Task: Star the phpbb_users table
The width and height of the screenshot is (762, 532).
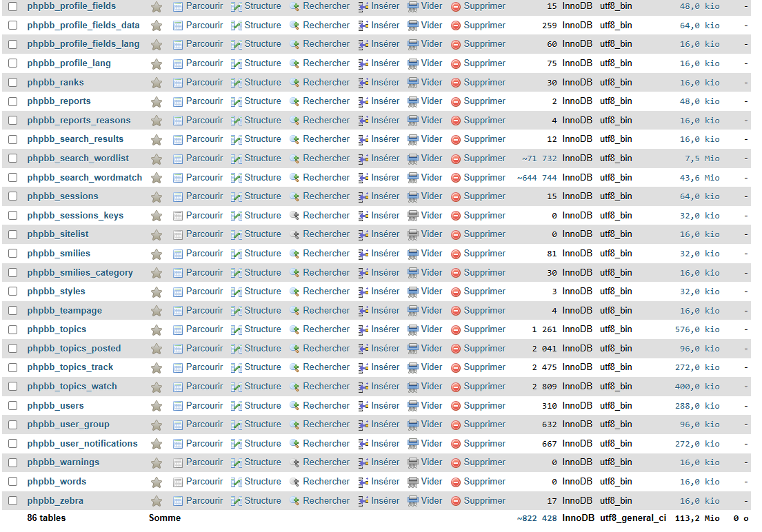Action: point(157,406)
